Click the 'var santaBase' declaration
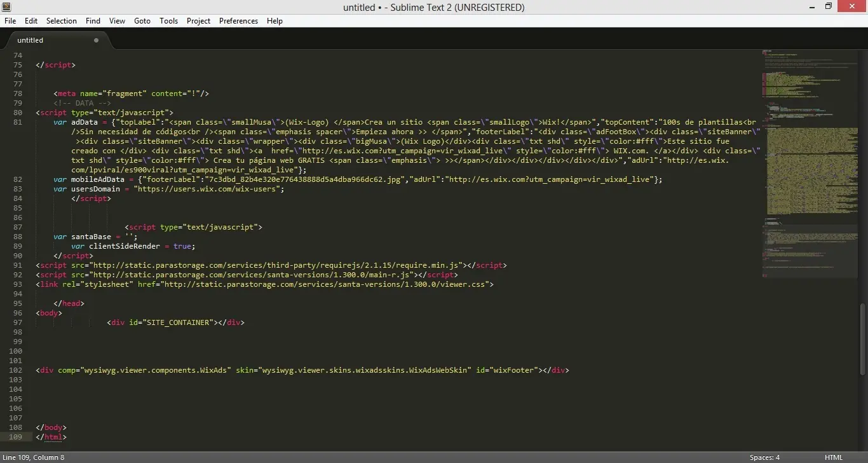868x463 pixels. tap(82, 237)
